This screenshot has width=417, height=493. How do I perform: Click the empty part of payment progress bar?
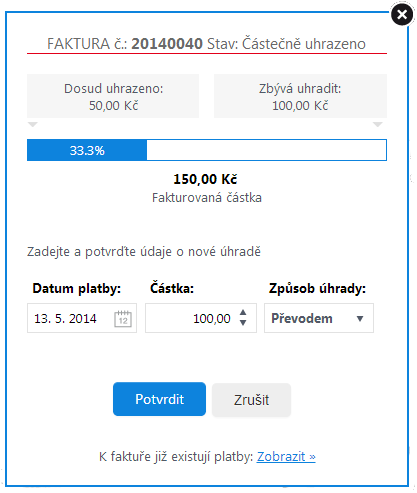(x=266, y=150)
